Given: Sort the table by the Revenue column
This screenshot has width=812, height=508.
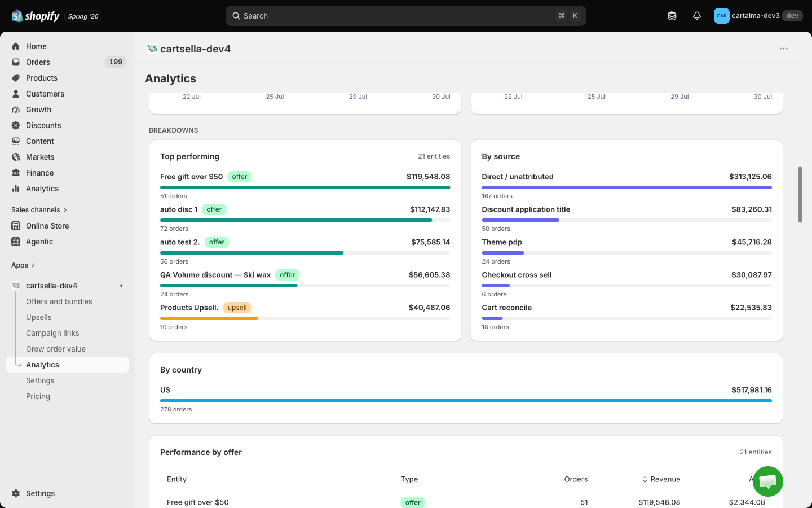Looking at the screenshot, I should [x=661, y=479].
